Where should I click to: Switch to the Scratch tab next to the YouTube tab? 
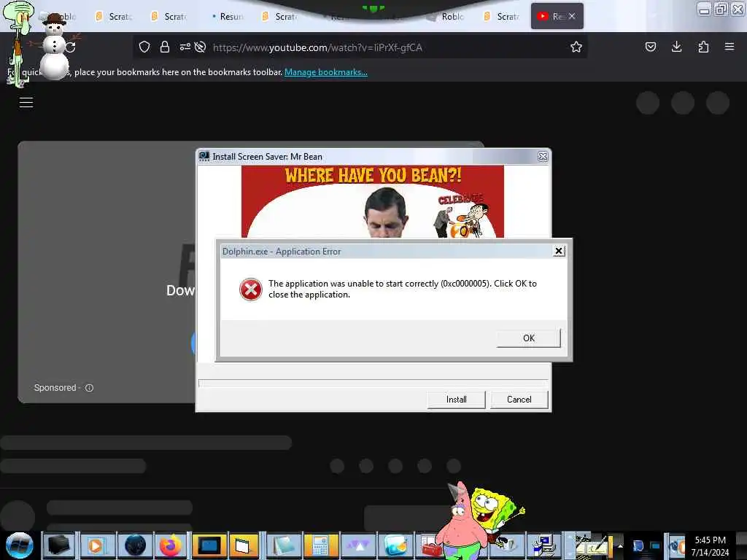pyautogui.click(x=502, y=17)
